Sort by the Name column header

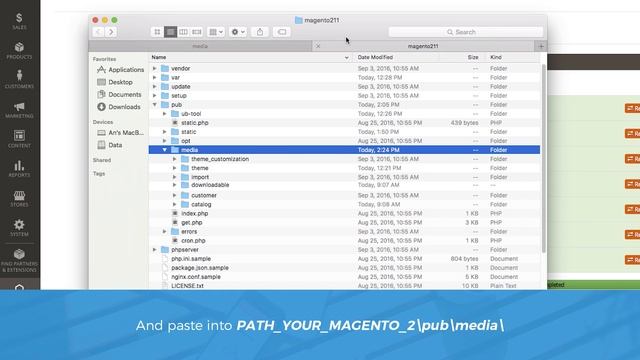pyautogui.click(x=251, y=57)
